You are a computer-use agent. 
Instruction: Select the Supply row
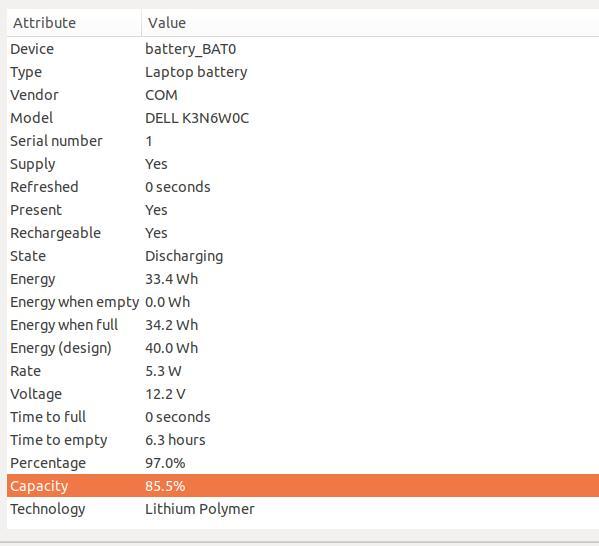(303, 164)
